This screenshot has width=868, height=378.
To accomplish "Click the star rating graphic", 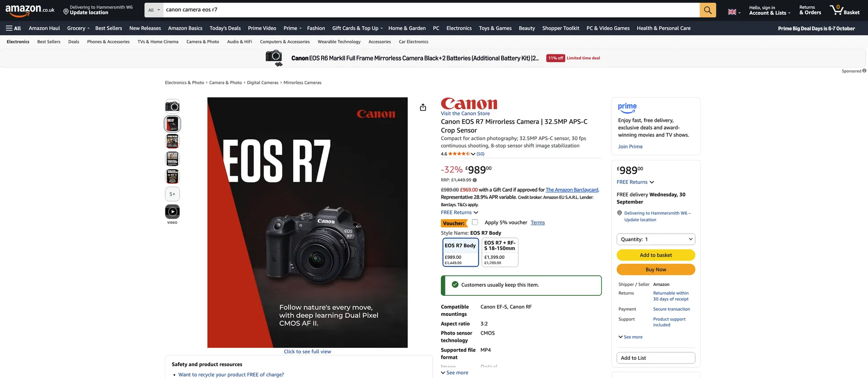I will pyautogui.click(x=459, y=154).
